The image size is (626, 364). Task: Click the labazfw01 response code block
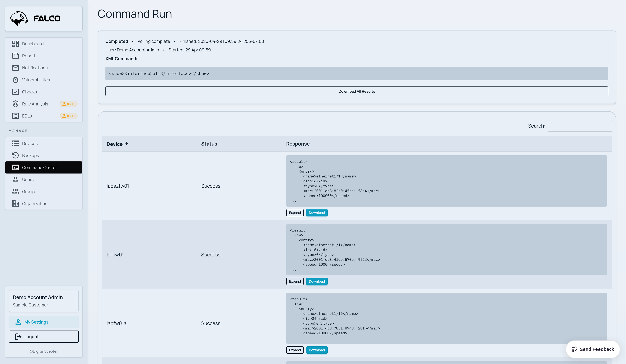tap(446, 181)
